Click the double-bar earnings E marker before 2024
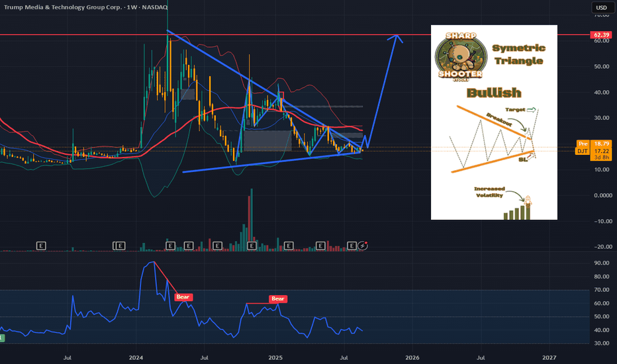The height and width of the screenshot is (364, 617). point(119,246)
